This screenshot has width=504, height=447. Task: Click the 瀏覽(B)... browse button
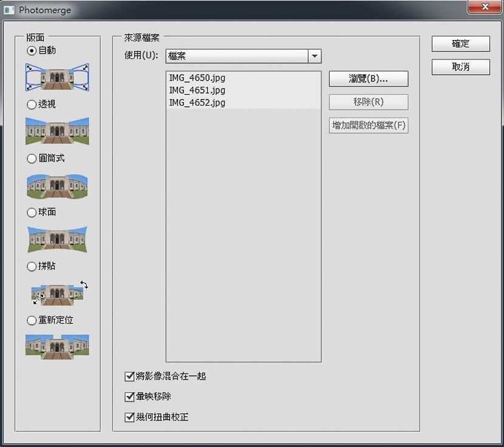click(x=369, y=79)
